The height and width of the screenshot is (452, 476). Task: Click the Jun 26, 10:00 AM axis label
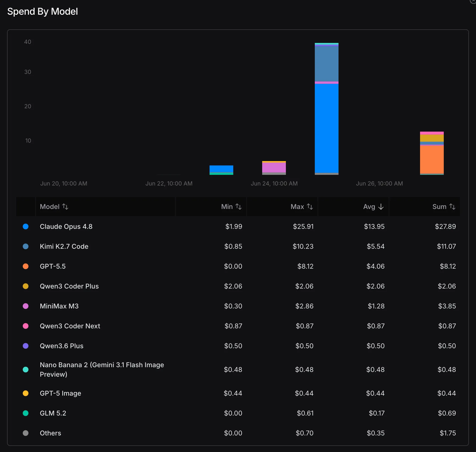pos(379,184)
